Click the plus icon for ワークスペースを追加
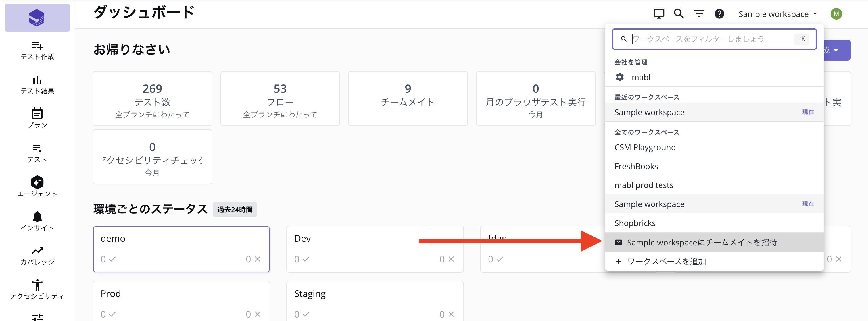 618,261
